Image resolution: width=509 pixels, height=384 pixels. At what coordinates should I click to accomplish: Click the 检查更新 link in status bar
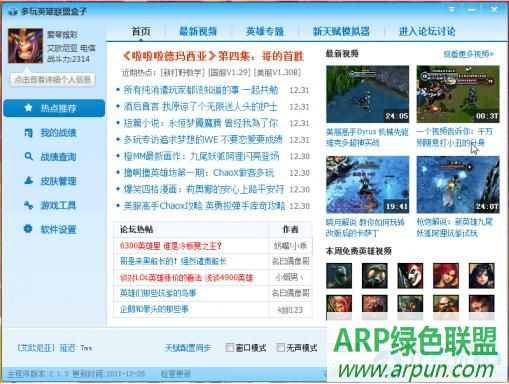pyautogui.click(x=176, y=374)
